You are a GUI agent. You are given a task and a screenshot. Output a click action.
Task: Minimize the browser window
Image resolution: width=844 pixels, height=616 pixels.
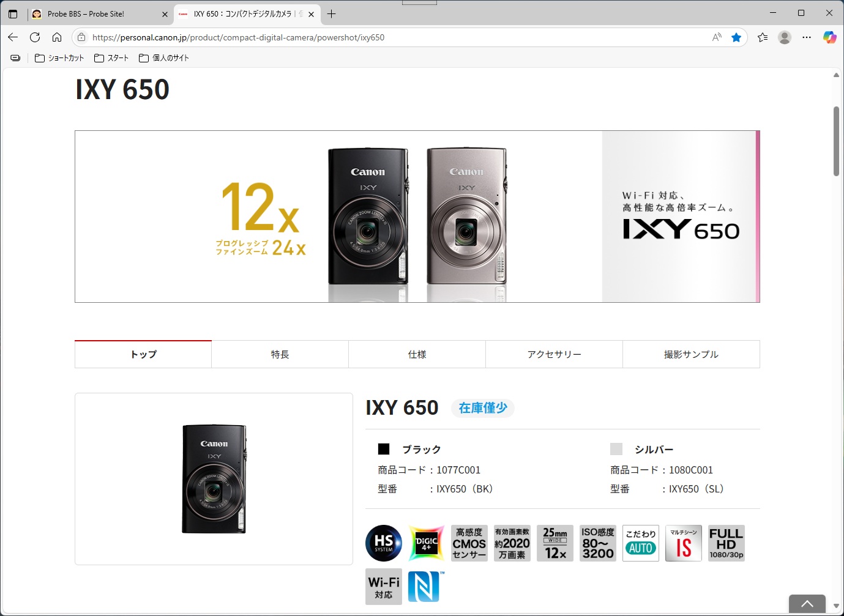coord(773,13)
